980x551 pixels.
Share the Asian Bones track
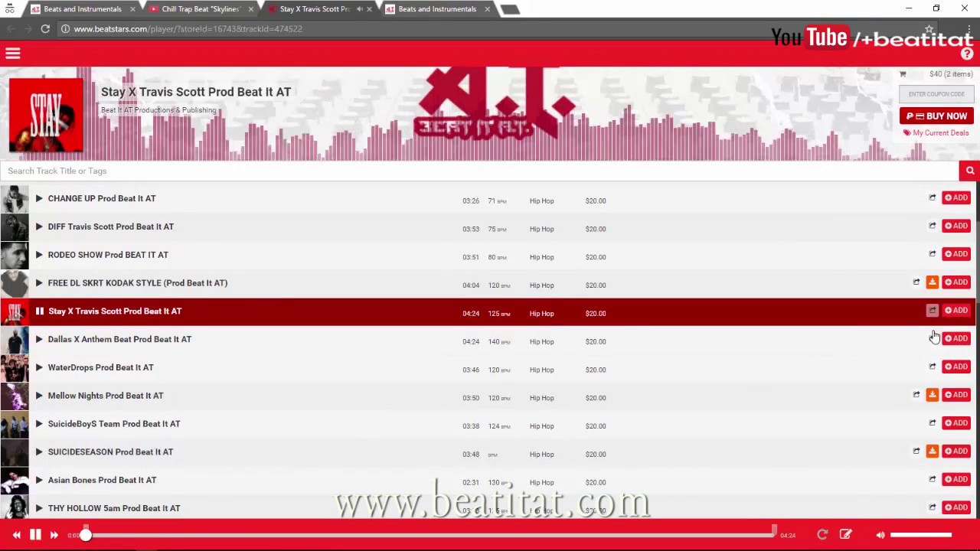932,480
